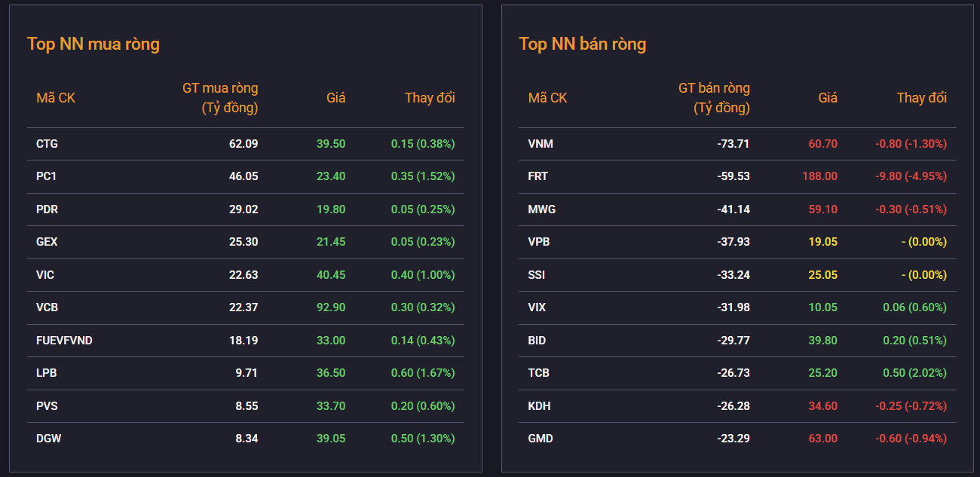Click the LPB stock code
The height and width of the screenshot is (477, 980).
point(46,373)
